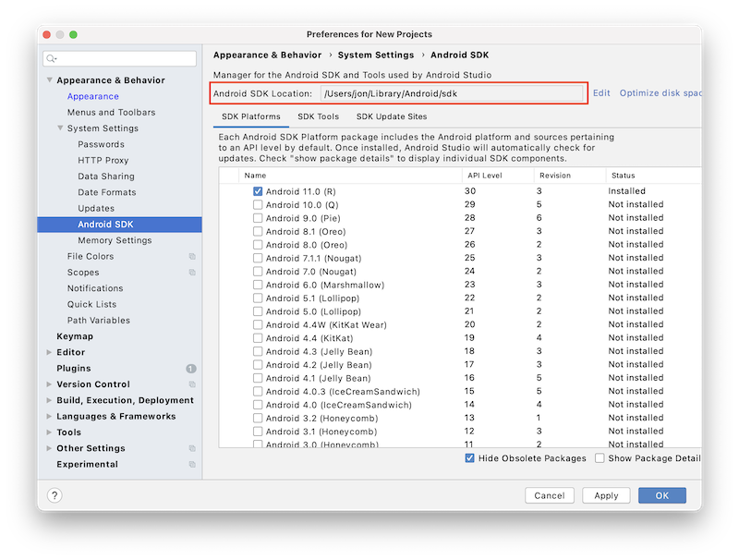Check the Android 10.0 (Q) checkbox

tap(258, 204)
